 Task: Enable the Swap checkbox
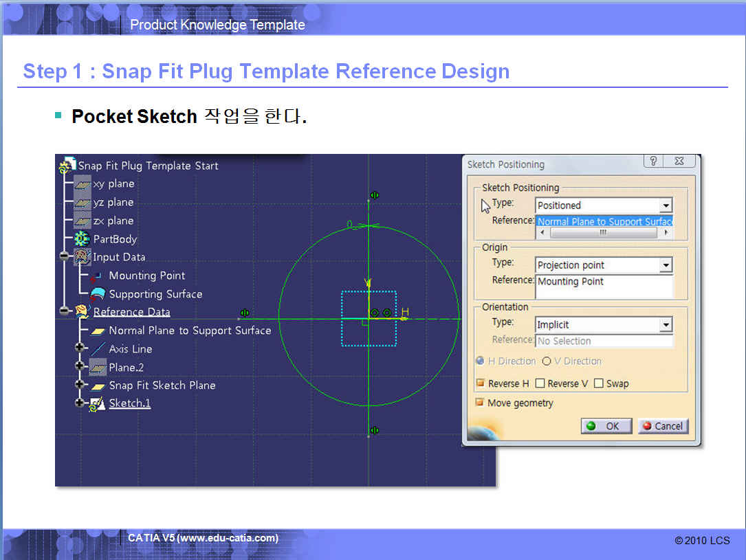tap(598, 383)
